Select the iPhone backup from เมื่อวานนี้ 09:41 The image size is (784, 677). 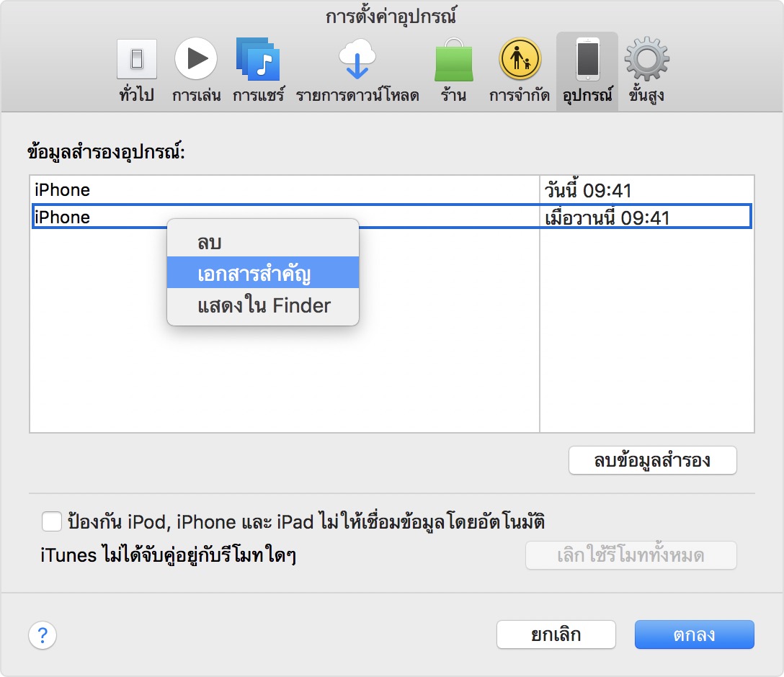(108, 217)
